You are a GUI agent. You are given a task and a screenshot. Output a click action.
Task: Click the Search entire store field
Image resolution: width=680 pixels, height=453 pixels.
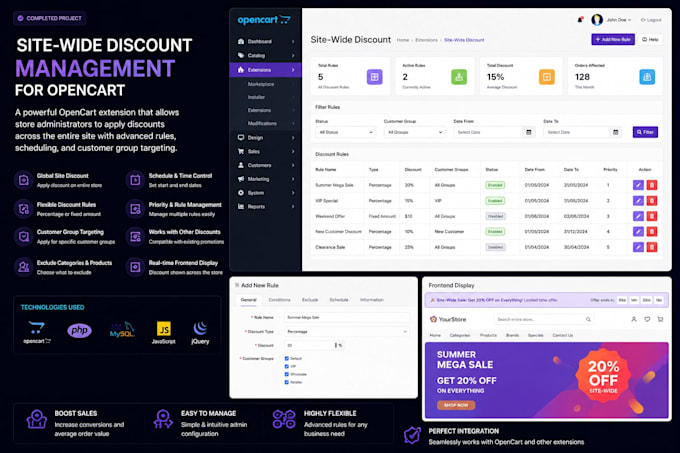point(543,319)
